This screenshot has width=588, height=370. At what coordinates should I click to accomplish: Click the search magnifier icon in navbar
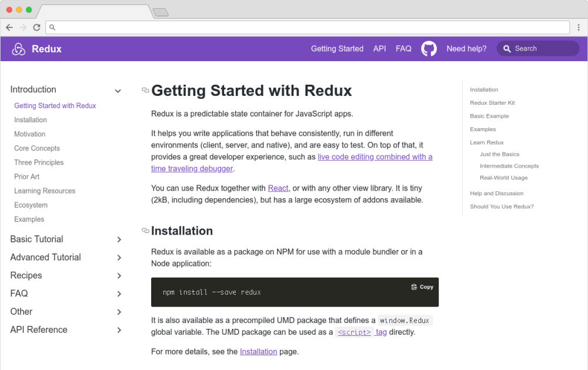507,49
